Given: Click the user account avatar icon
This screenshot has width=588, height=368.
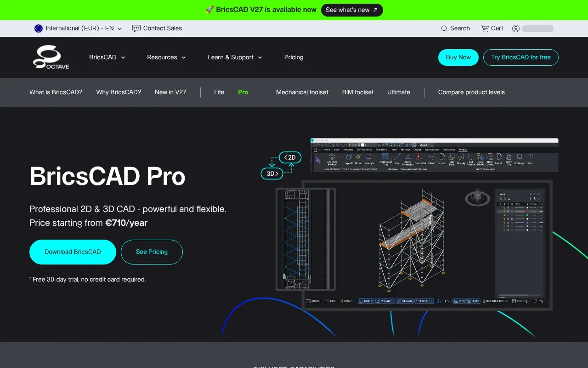Looking at the screenshot, I should [516, 29].
